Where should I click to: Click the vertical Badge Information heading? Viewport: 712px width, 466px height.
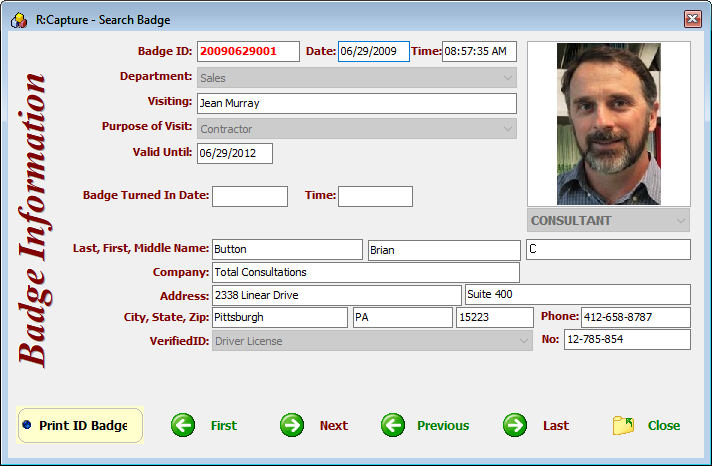pyautogui.click(x=35, y=220)
